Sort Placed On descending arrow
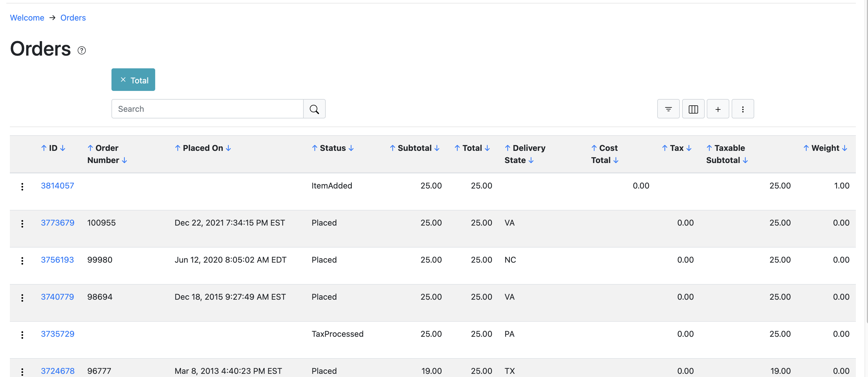 [228, 148]
